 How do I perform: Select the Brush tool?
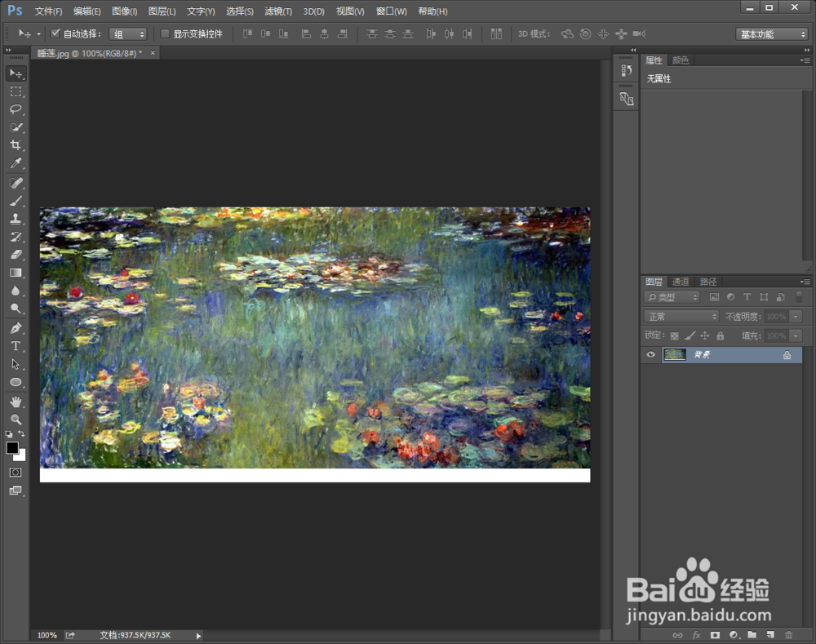16,201
